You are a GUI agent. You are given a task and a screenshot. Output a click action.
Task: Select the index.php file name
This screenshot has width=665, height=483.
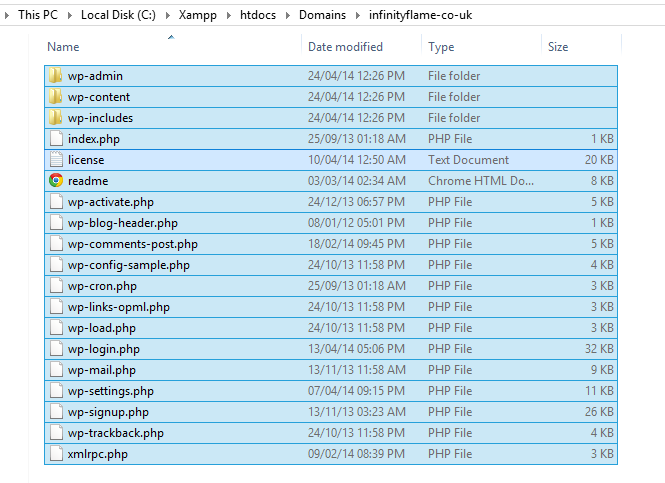94,139
